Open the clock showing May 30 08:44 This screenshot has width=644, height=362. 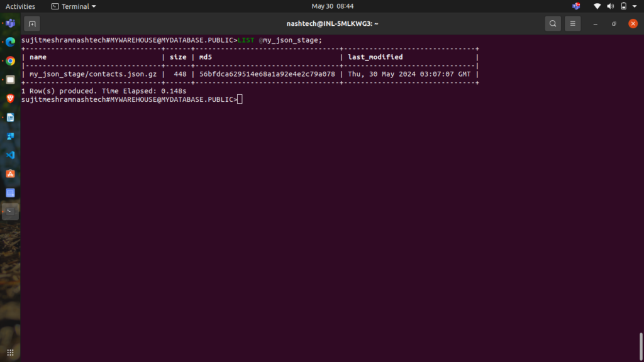(x=333, y=6)
